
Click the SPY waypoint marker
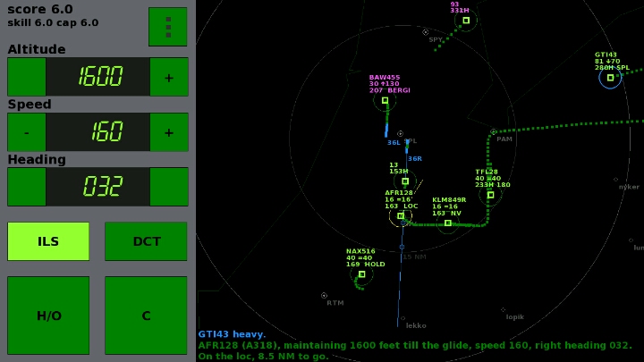426,32
